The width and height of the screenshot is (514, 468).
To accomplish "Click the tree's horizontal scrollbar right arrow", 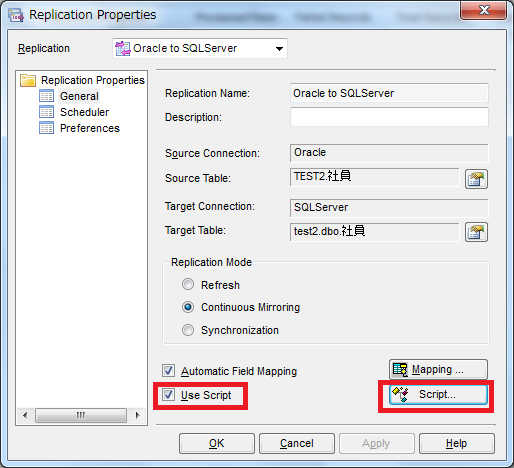I will click(137, 415).
